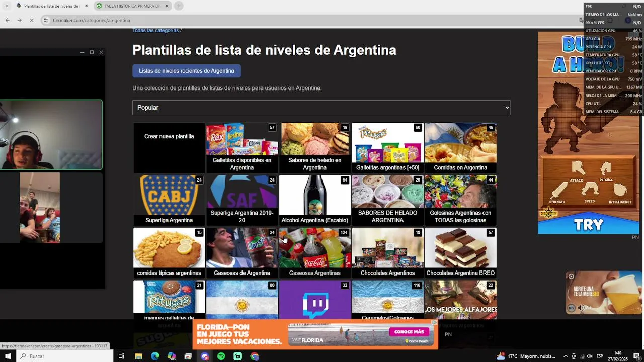Viewport: 644px width, 362px height.
Task: Select 'Crear nueva plantilla' tile
Action: pos(169,148)
